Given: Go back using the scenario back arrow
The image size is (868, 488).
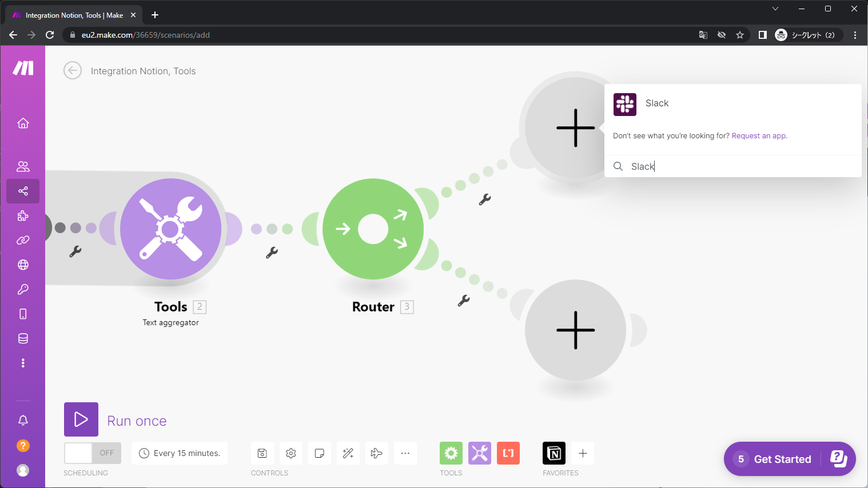Looking at the screenshot, I should tap(73, 71).
